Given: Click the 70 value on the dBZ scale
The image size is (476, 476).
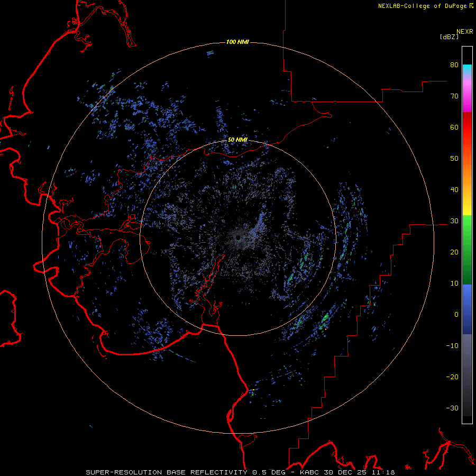Looking at the screenshot, I should 454,96.
